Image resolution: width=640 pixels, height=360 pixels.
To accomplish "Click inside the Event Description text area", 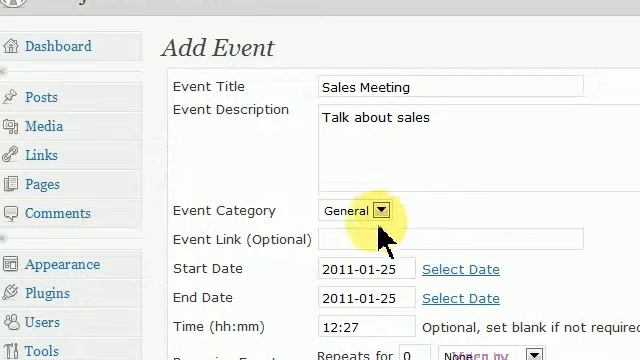I will pyautogui.click(x=479, y=148).
